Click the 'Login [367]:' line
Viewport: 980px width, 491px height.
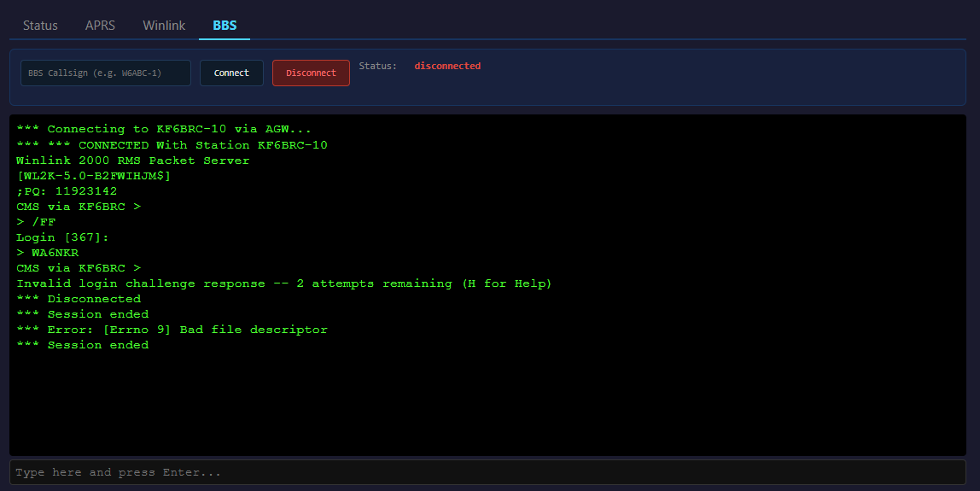coord(62,237)
